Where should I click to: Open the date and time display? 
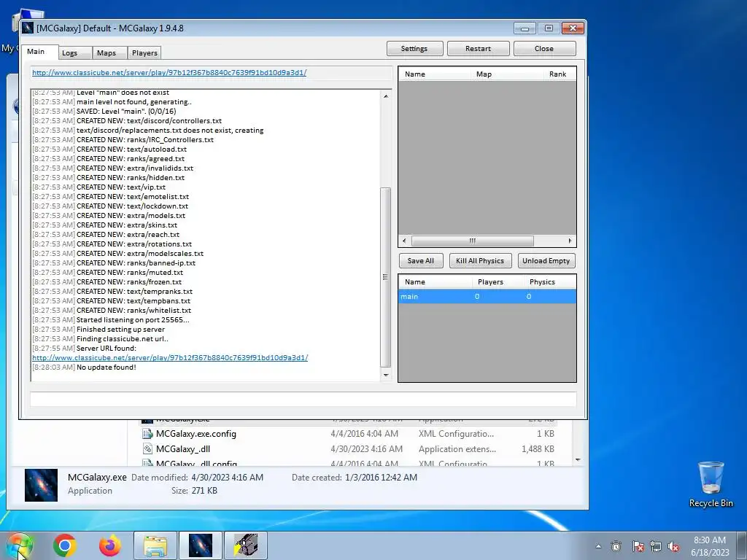click(x=710, y=546)
